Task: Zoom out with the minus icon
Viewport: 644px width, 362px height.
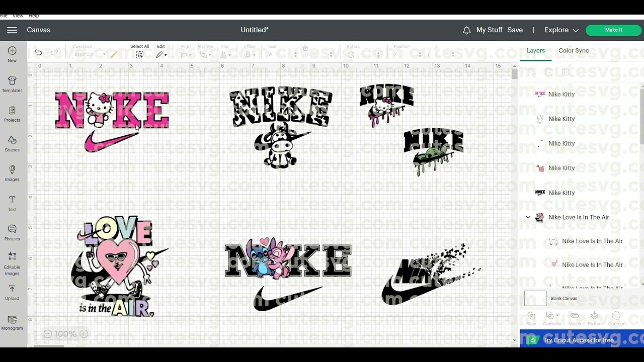Action: click(47, 334)
